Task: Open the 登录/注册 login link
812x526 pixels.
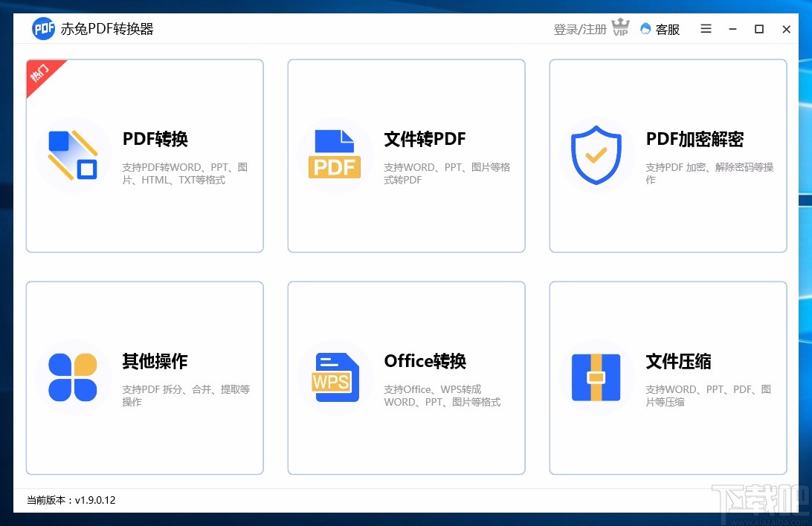Action: pyautogui.click(x=579, y=28)
